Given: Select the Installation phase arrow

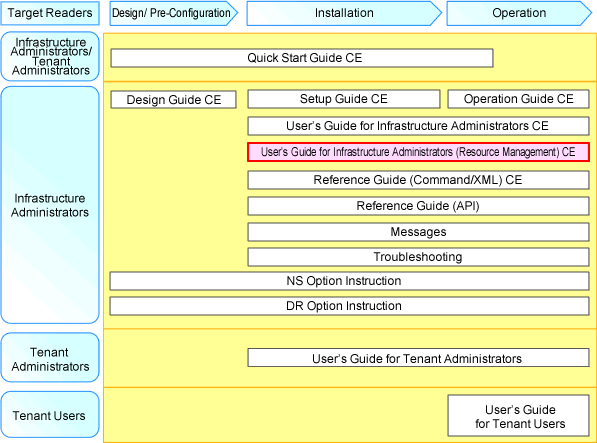Looking at the screenshot, I should coord(344,13).
